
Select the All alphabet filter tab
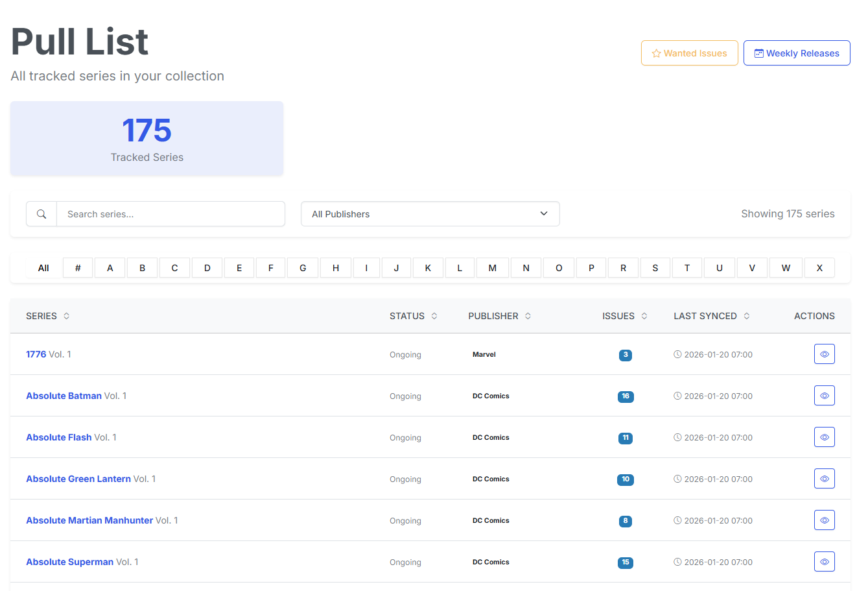pyautogui.click(x=43, y=268)
